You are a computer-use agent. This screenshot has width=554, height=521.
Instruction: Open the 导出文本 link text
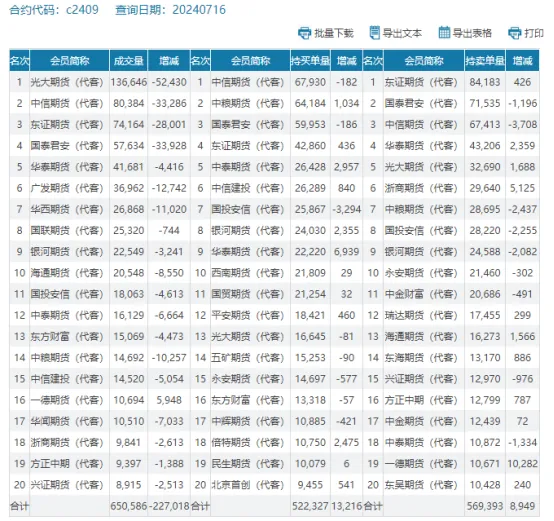[402, 33]
